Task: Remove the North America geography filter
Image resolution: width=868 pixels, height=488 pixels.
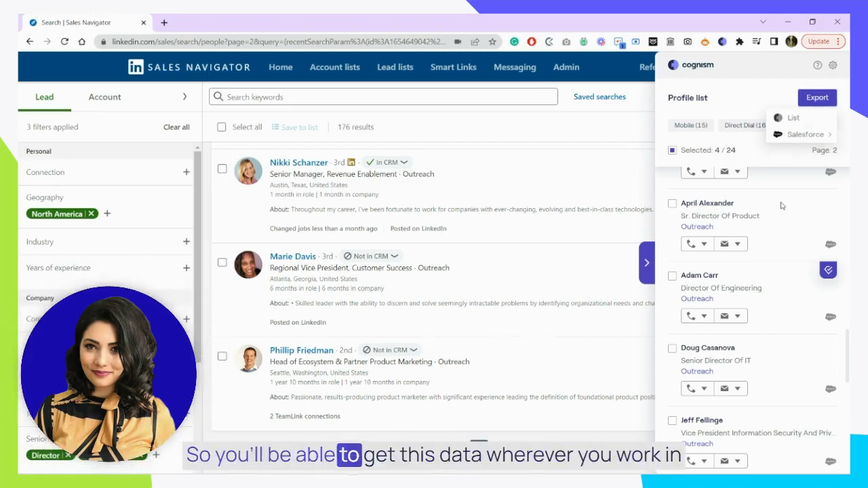Action: (92, 213)
